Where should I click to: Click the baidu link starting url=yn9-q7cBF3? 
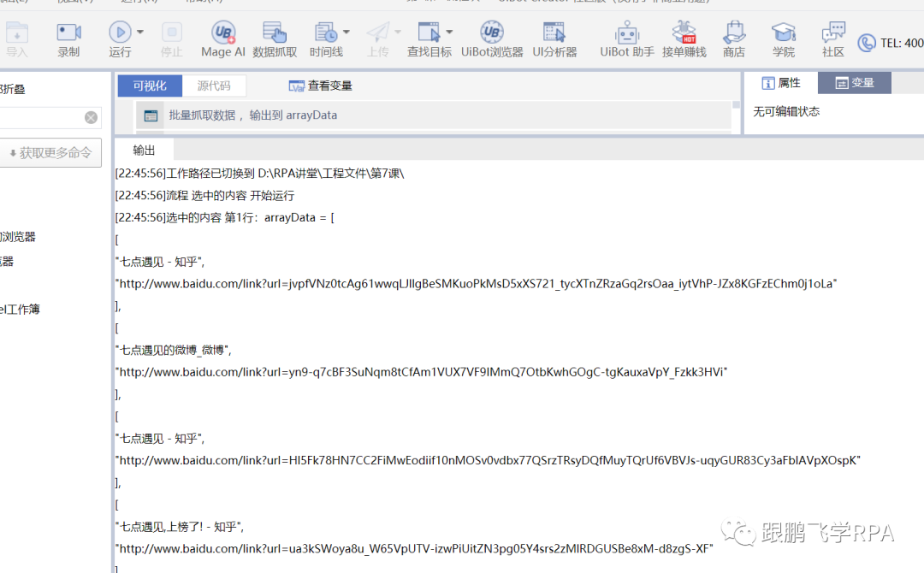[x=421, y=372]
